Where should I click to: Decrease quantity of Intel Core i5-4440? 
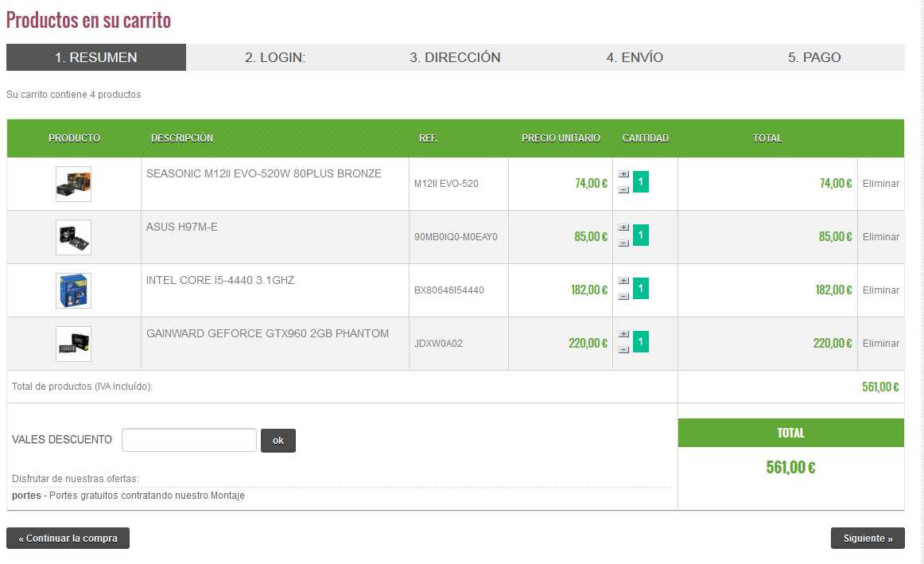[x=623, y=297]
